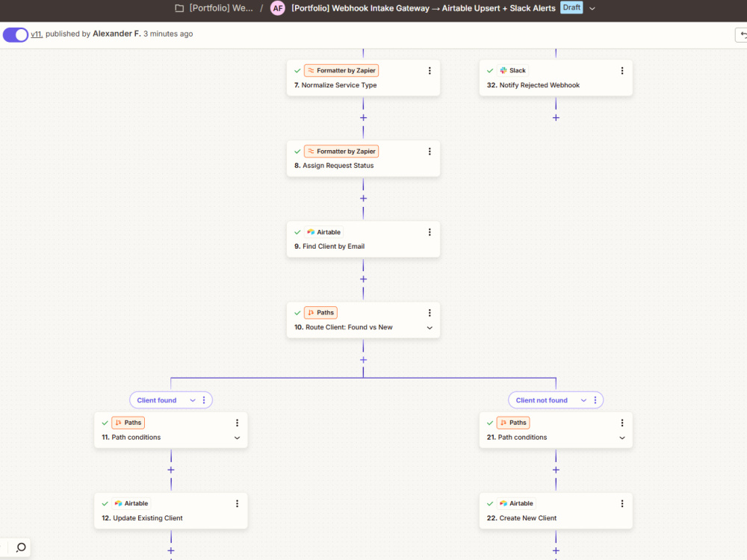
Task: Click the AF avatar badge
Action: 278,8
